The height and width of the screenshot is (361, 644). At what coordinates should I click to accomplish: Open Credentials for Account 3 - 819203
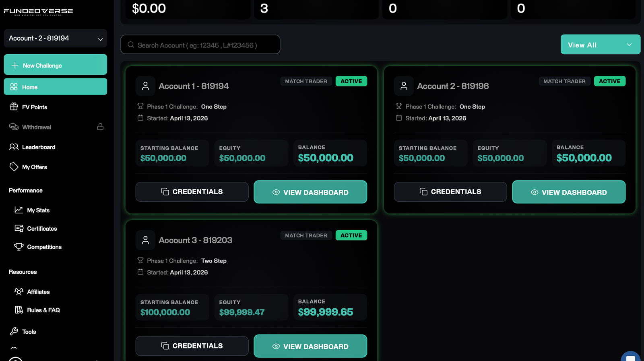[x=192, y=346]
